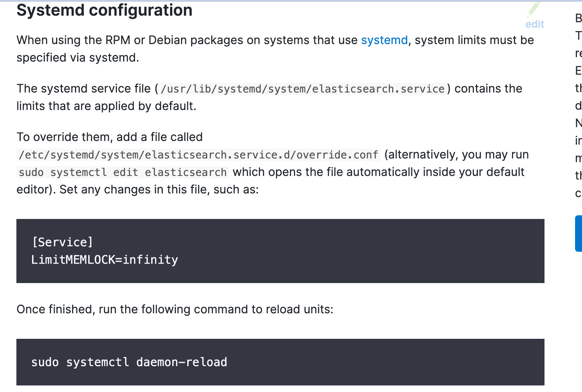Click 'Set any changes in this file' text
This screenshot has height=392, width=582.
click(159, 189)
